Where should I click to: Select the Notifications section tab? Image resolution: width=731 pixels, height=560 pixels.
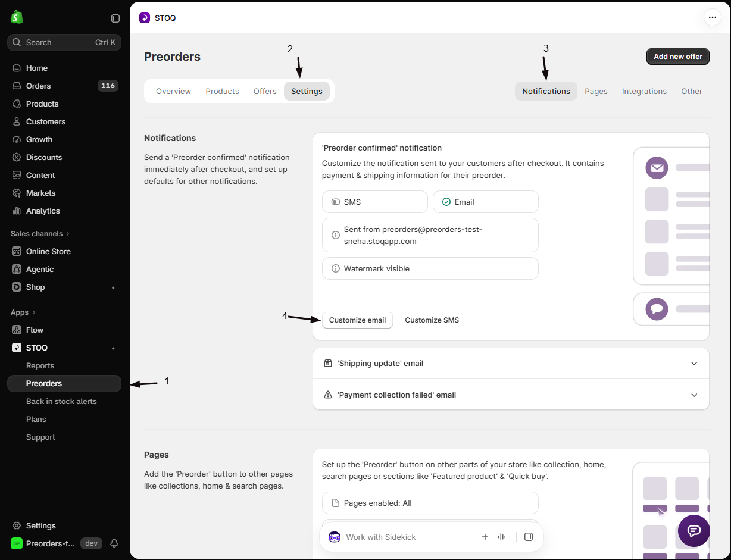click(546, 91)
